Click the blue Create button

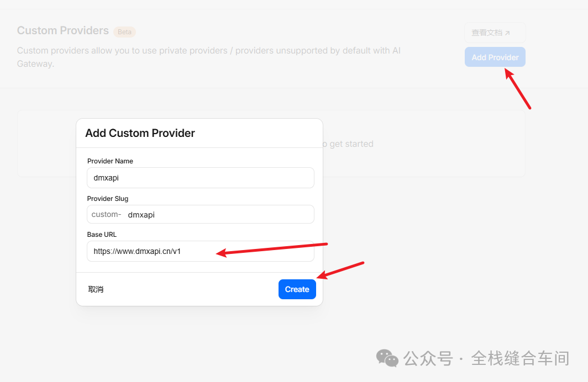point(297,289)
